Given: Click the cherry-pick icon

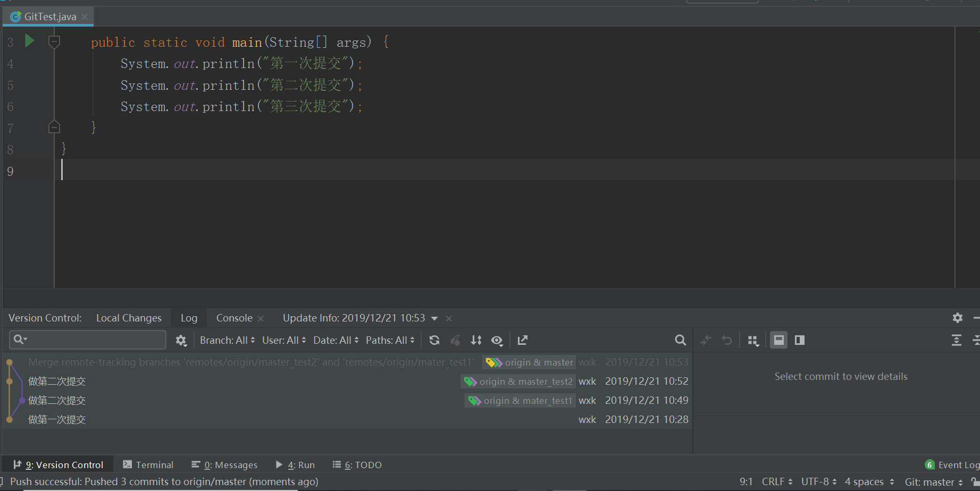Looking at the screenshot, I should [455, 340].
